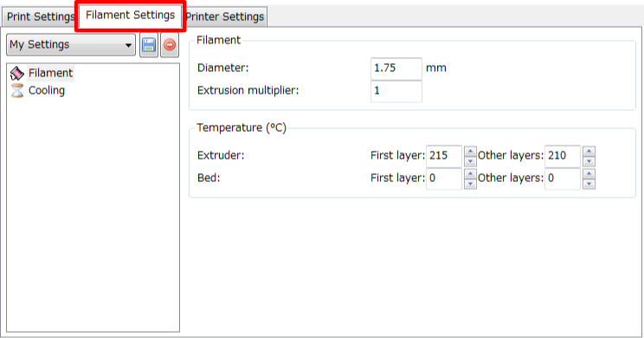Switch to the Print Settings tab
This screenshot has height=338, width=644.
(40, 16)
